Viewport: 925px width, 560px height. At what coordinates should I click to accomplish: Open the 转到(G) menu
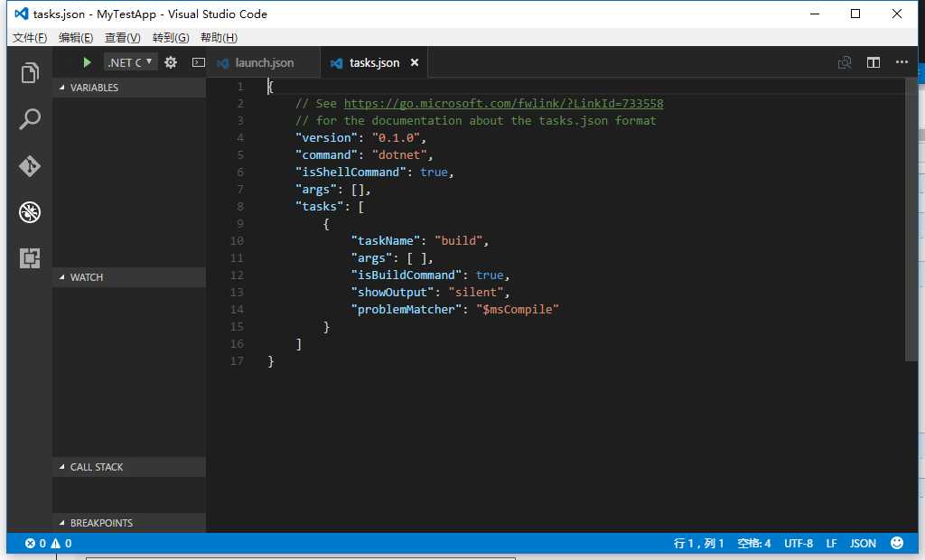(x=171, y=38)
